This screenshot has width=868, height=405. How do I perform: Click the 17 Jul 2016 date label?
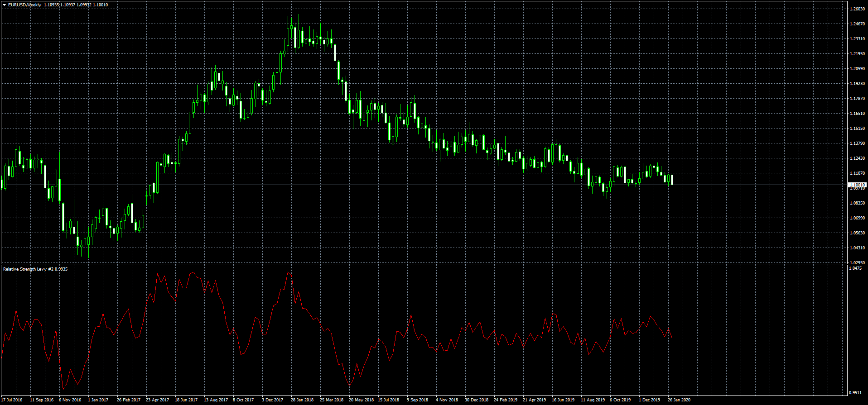coord(12,400)
